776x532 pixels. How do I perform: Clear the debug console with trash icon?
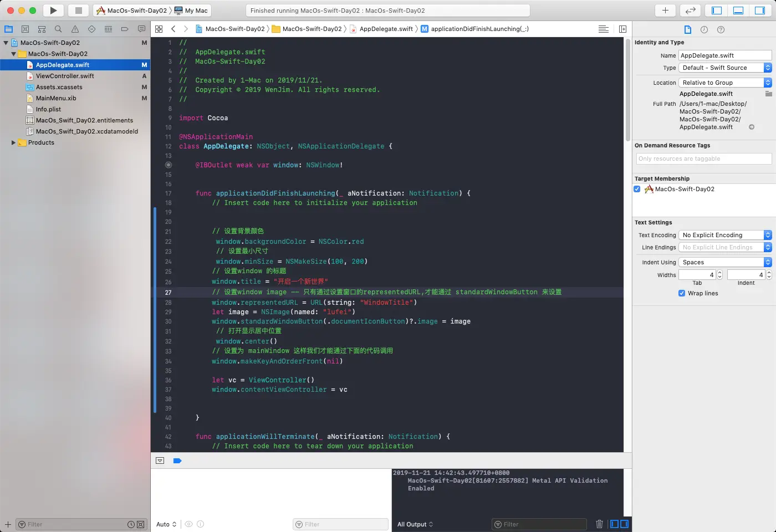coord(599,524)
